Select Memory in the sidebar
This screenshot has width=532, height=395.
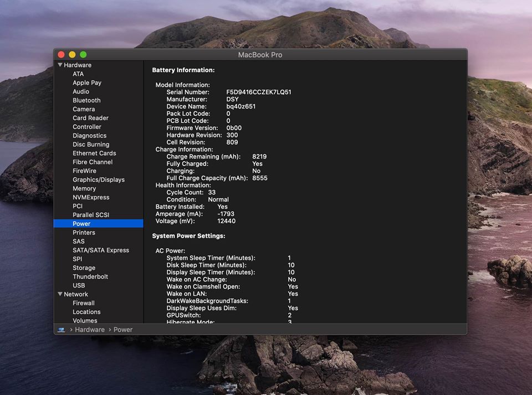click(x=84, y=188)
